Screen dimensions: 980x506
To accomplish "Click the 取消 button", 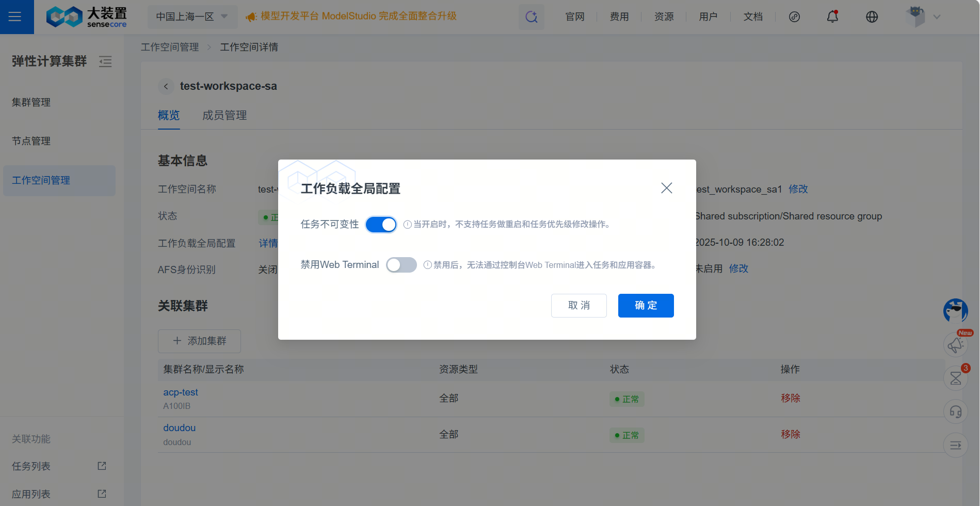I will click(579, 306).
